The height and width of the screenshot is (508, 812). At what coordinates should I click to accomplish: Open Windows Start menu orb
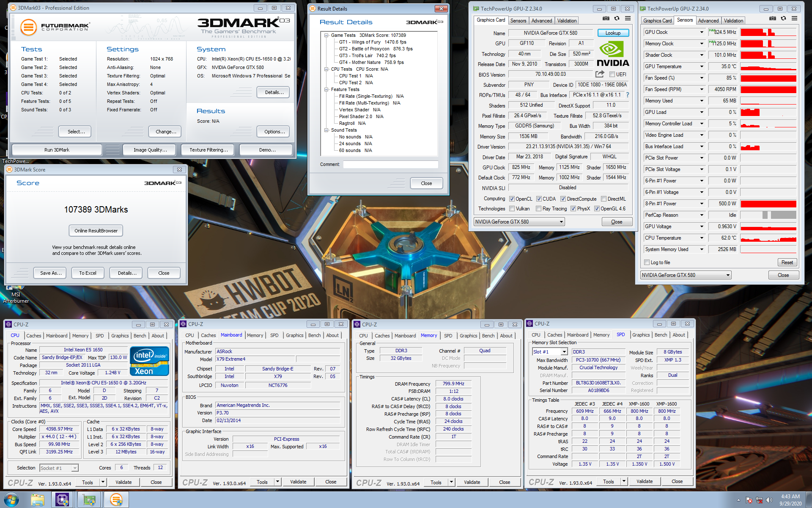pos(11,500)
